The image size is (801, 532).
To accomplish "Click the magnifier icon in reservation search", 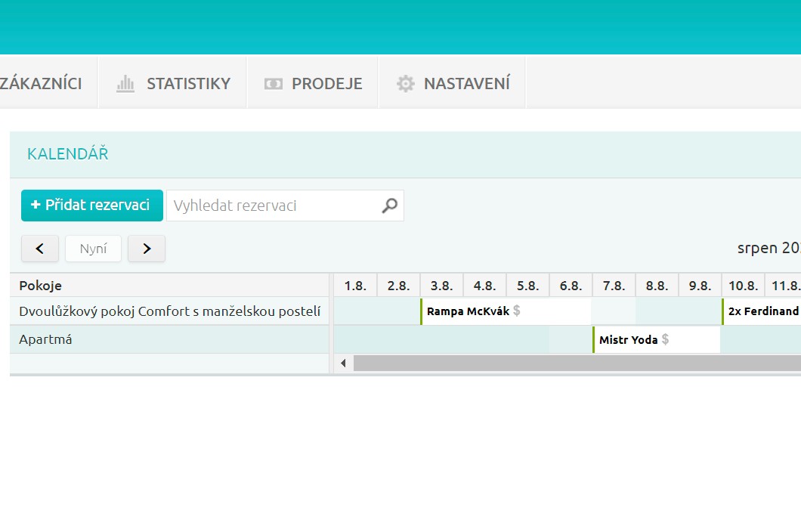I will (389, 206).
